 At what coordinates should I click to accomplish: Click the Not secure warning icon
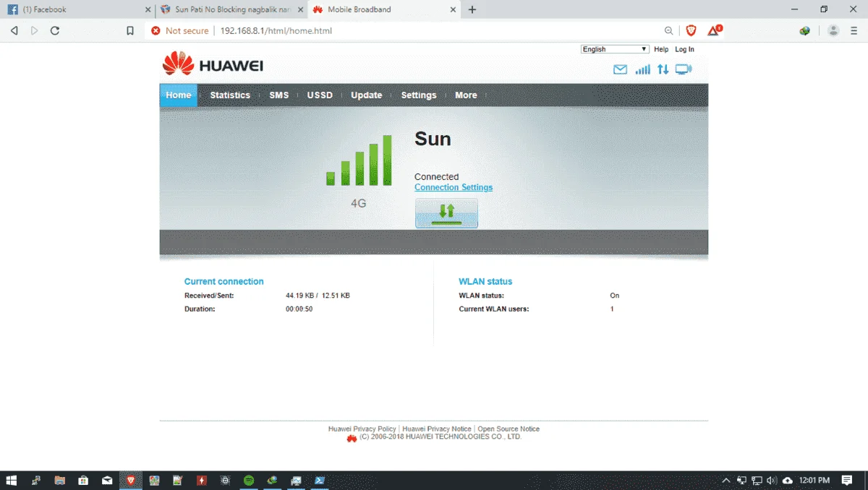(x=155, y=30)
